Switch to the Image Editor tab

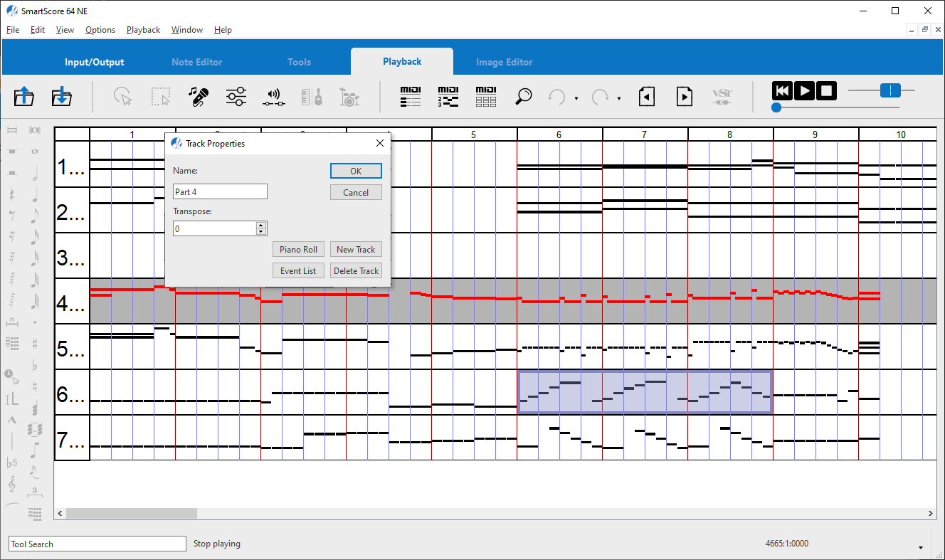point(505,62)
